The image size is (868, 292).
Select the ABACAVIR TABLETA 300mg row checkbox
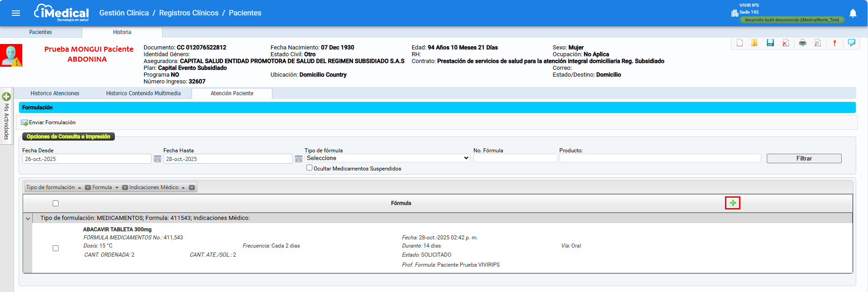click(55, 248)
